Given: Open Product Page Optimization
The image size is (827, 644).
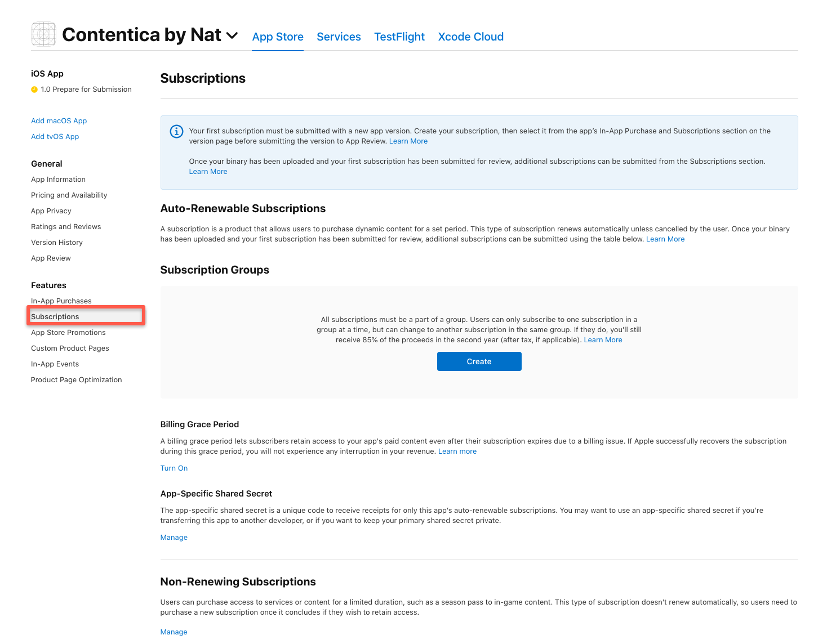Looking at the screenshot, I should [x=77, y=380].
